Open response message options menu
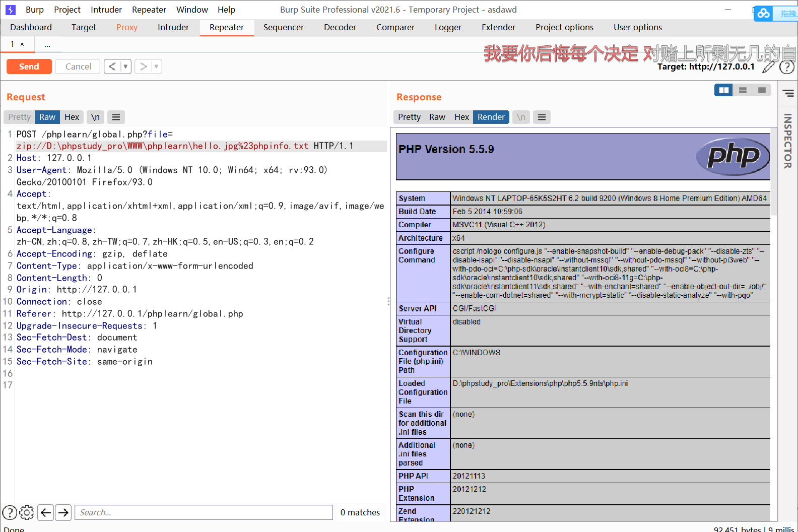The width and height of the screenshot is (798, 532). (542, 117)
